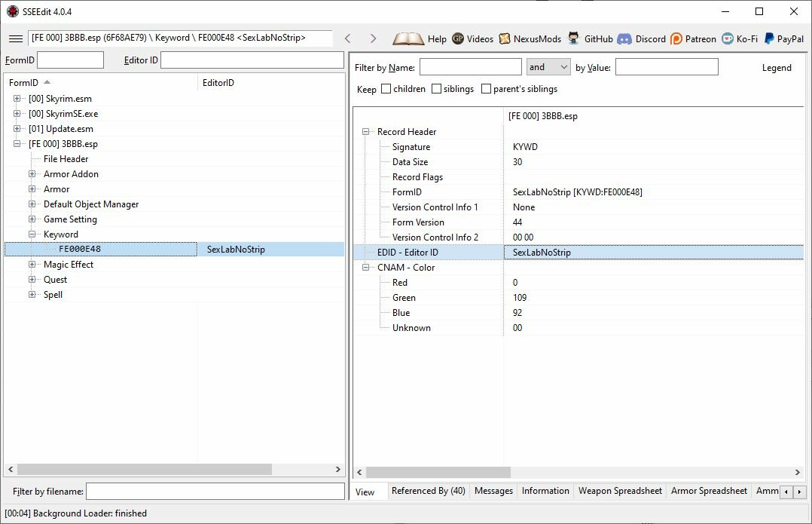812x524 pixels.
Task: Switch to the Messages tab
Action: [x=493, y=491]
